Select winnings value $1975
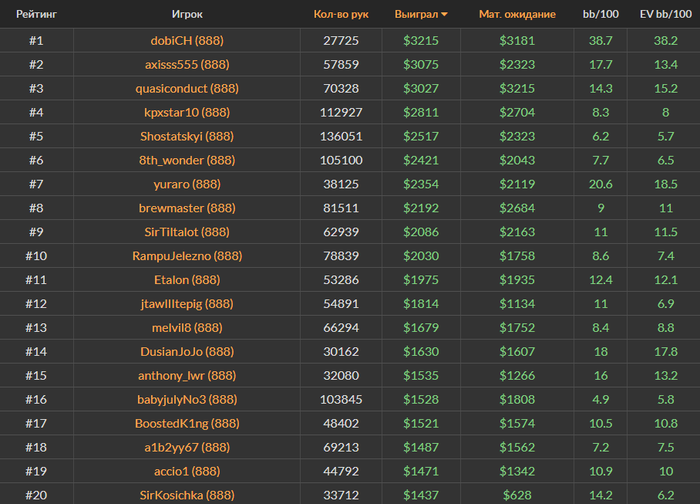Viewport: 700px width, 504px height. click(x=421, y=280)
